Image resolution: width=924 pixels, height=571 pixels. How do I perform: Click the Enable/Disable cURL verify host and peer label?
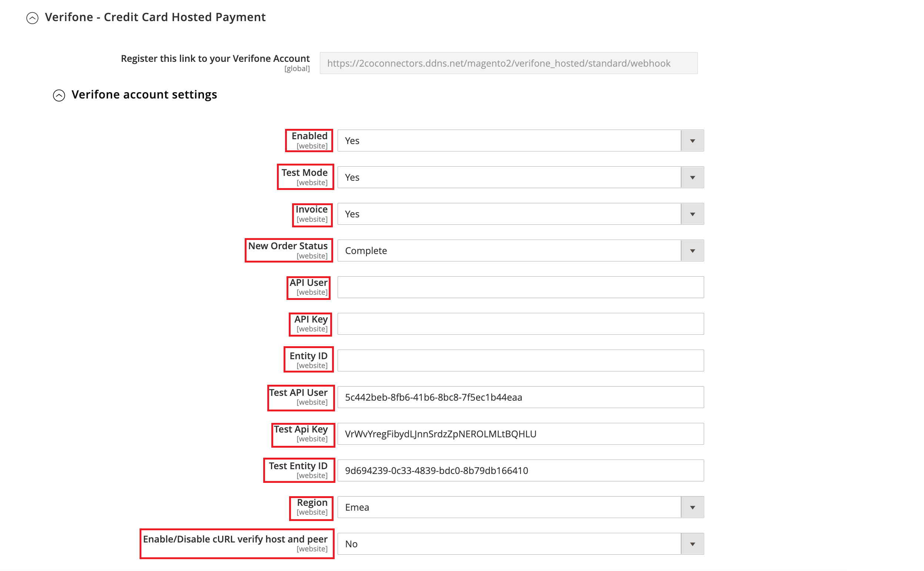pos(235,539)
